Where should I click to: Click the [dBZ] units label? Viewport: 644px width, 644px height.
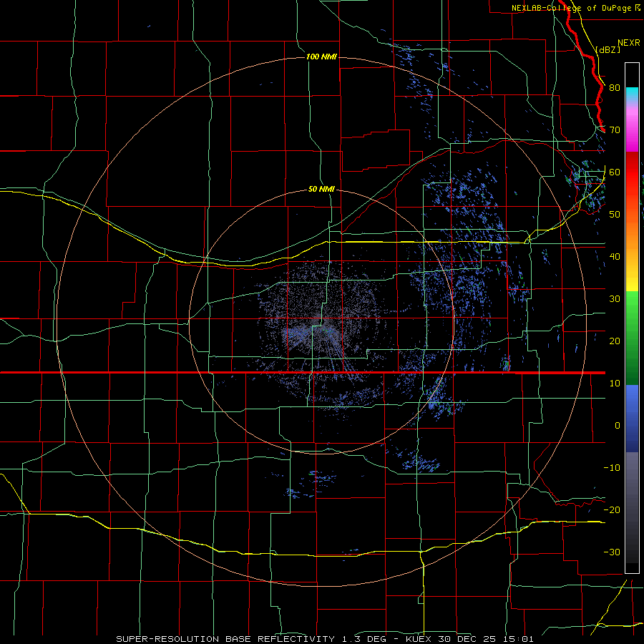click(x=608, y=50)
